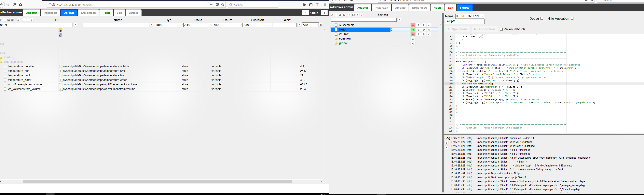
Task: Click the script name field 'Skript1'
Action: [x=464, y=21]
